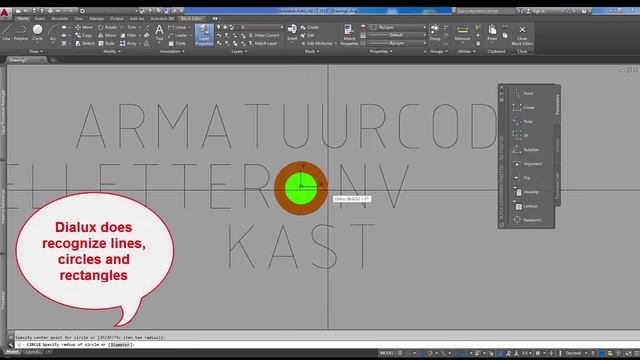Click the Insert block tool
Screen dimensions: 640x360
(x=292, y=32)
